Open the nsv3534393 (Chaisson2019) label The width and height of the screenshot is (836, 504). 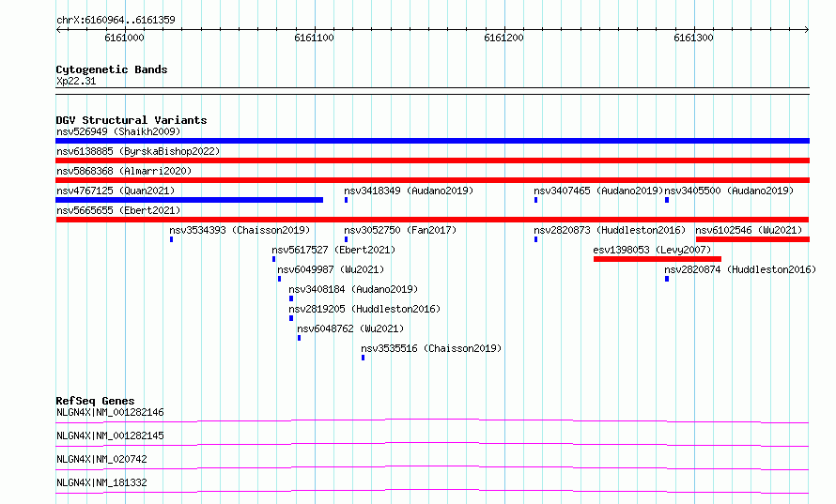pyautogui.click(x=240, y=230)
